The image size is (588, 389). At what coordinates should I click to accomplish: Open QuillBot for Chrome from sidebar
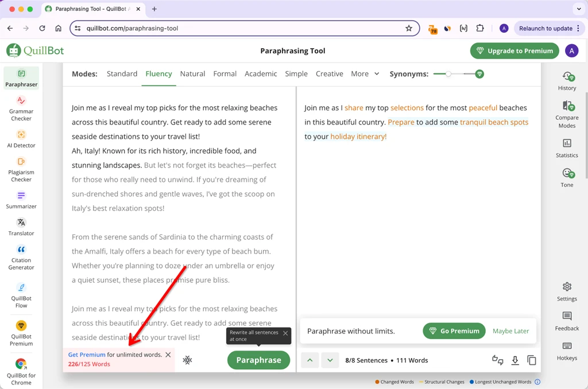(x=21, y=372)
